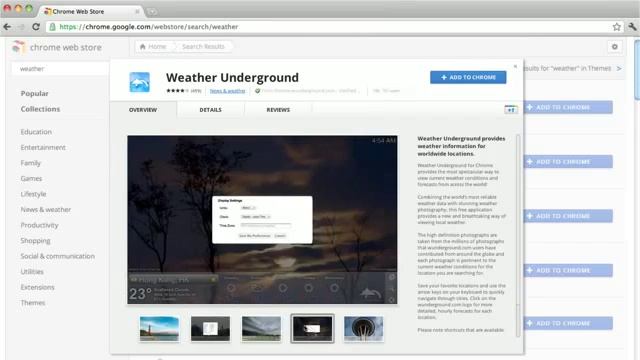Viewport: 640px width, 360px height.
Task: Select the Shopping category
Action: coord(35,240)
